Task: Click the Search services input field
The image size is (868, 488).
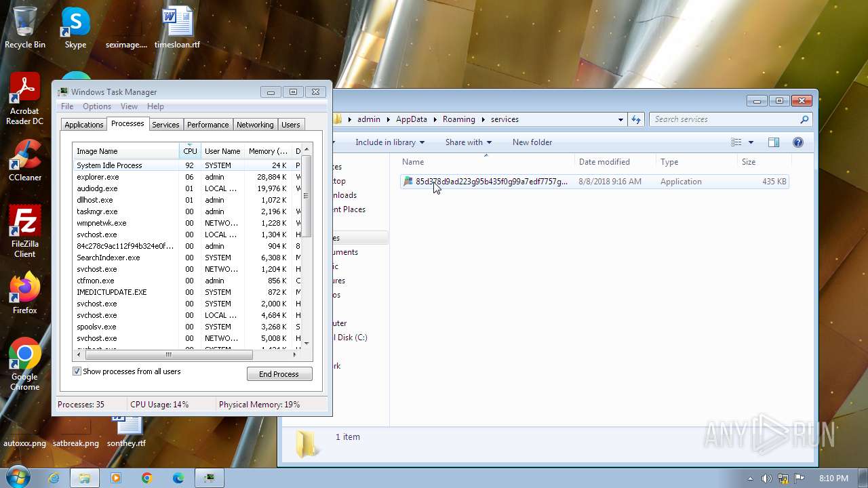Action: point(725,119)
